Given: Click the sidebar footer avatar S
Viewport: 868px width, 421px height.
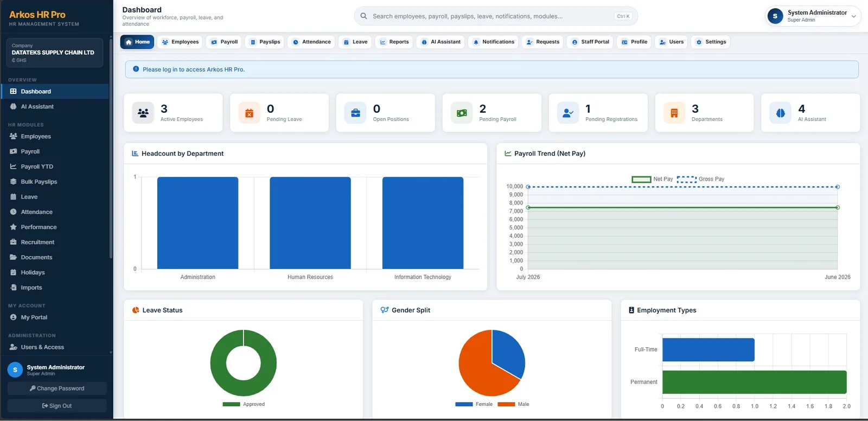Looking at the screenshot, I should coord(15,369).
